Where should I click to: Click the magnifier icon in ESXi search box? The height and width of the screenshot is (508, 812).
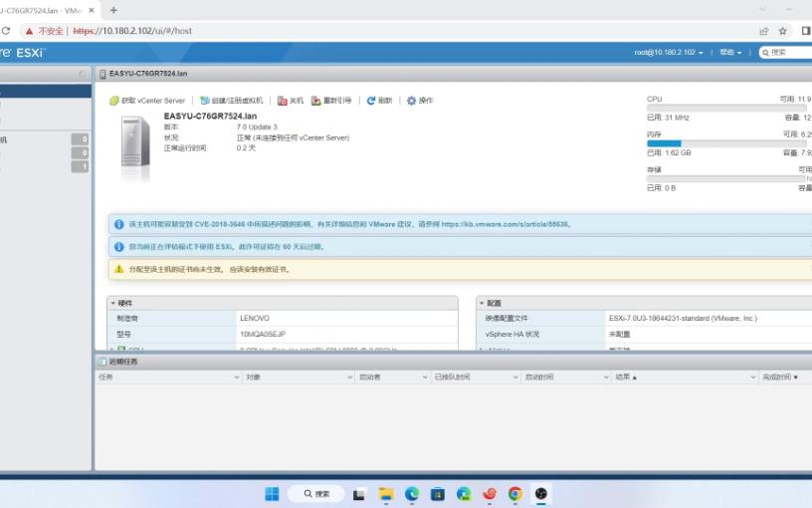(x=765, y=53)
